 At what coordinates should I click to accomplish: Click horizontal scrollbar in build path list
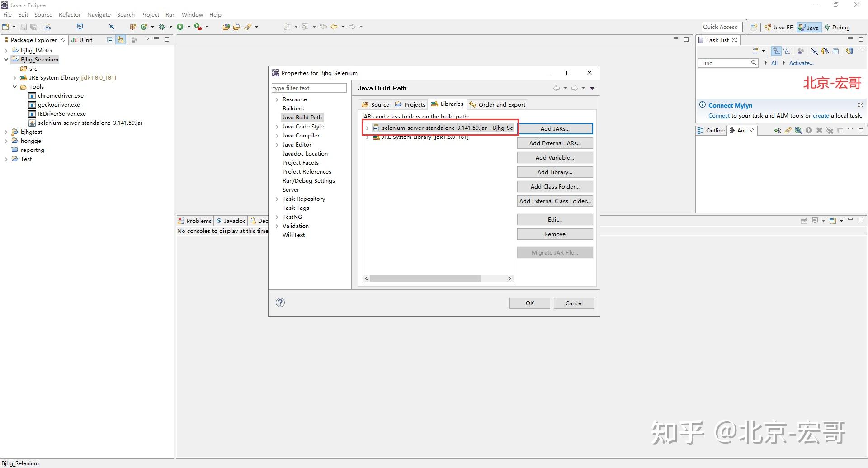coord(425,279)
